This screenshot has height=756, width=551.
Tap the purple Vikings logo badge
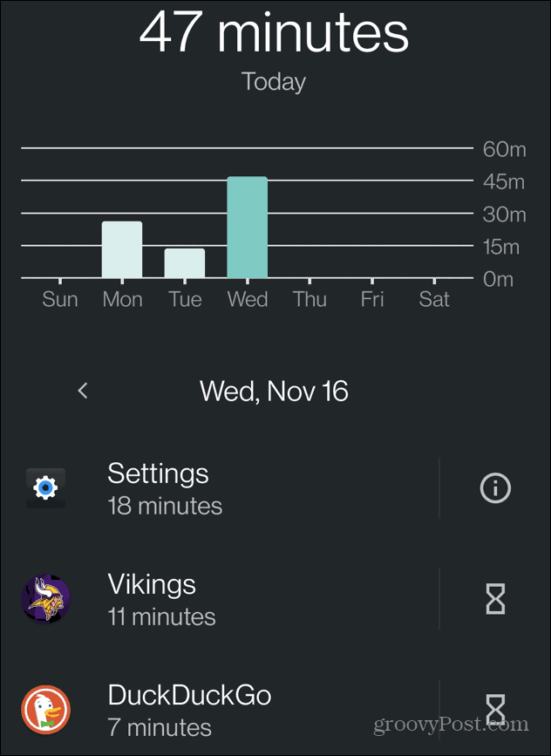(x=45, y=598)
